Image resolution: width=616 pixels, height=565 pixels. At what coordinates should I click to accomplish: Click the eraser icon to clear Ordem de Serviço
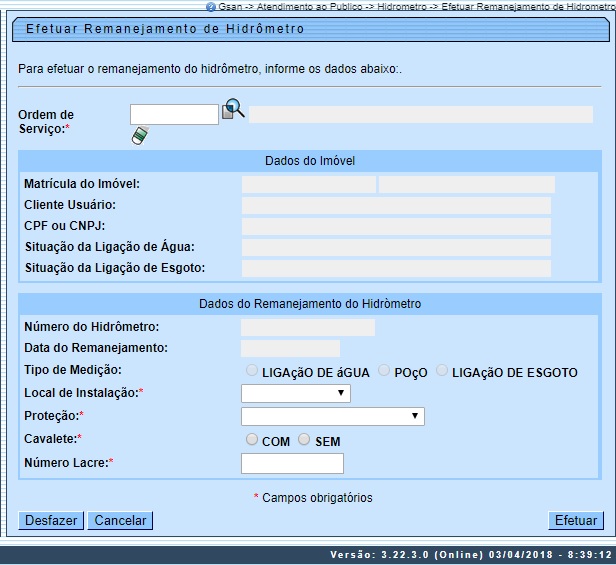click(139, 136)
